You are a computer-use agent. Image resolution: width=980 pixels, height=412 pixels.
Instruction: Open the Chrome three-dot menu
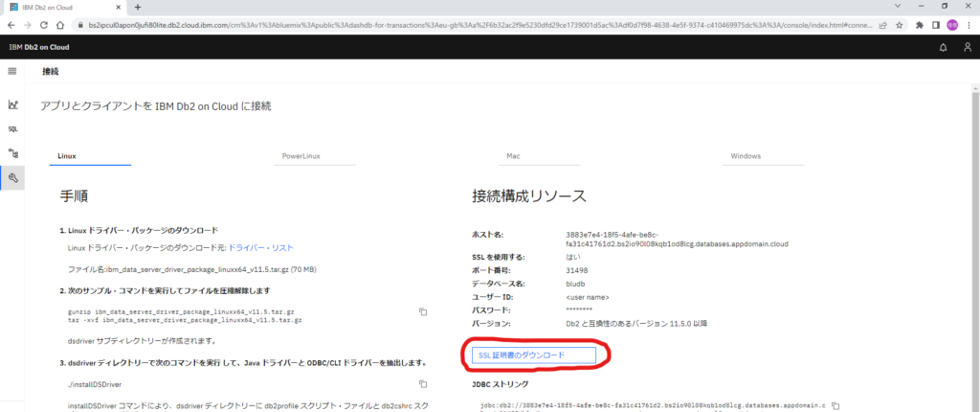969,26
